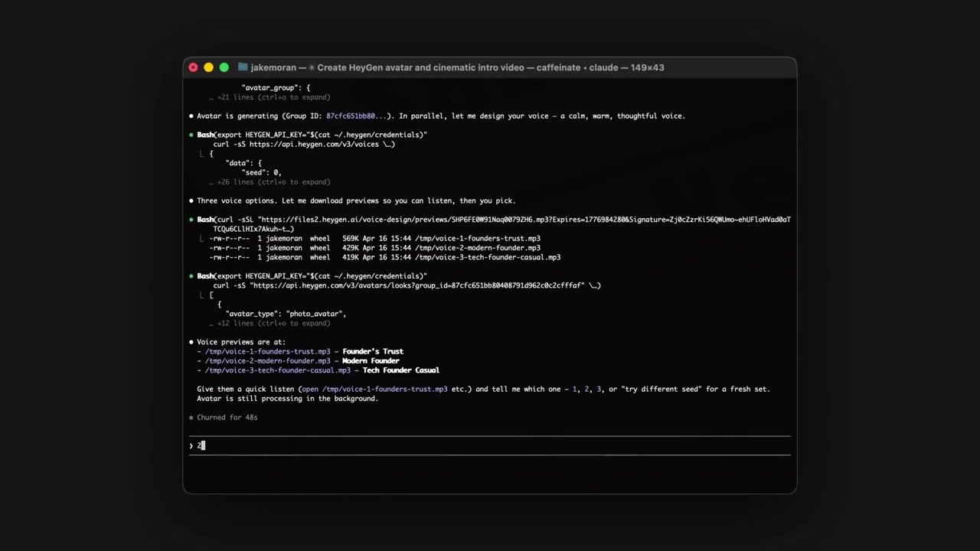Screen dimensions: 980x551
Task: Click the 429K file listing row for voice-2
Action: 374,248
